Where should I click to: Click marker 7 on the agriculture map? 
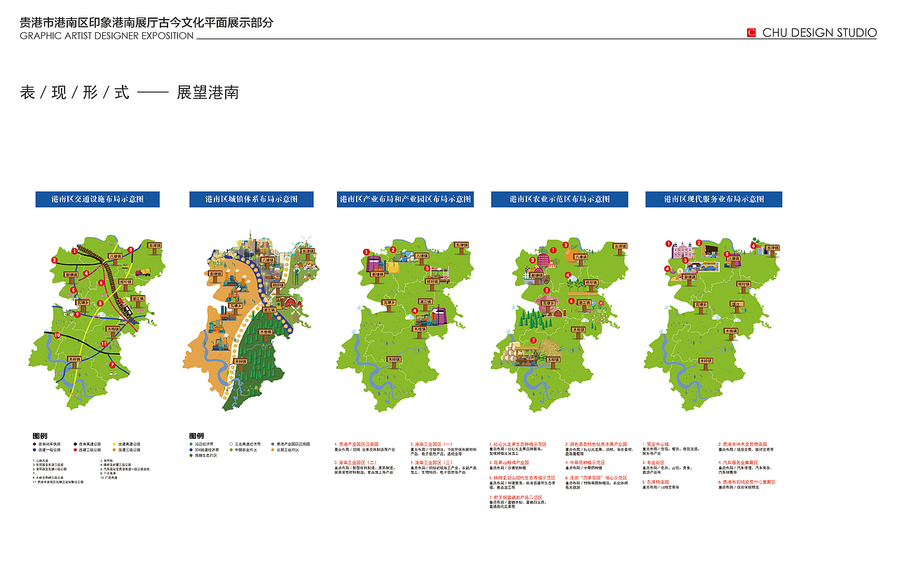click(533, 340)
